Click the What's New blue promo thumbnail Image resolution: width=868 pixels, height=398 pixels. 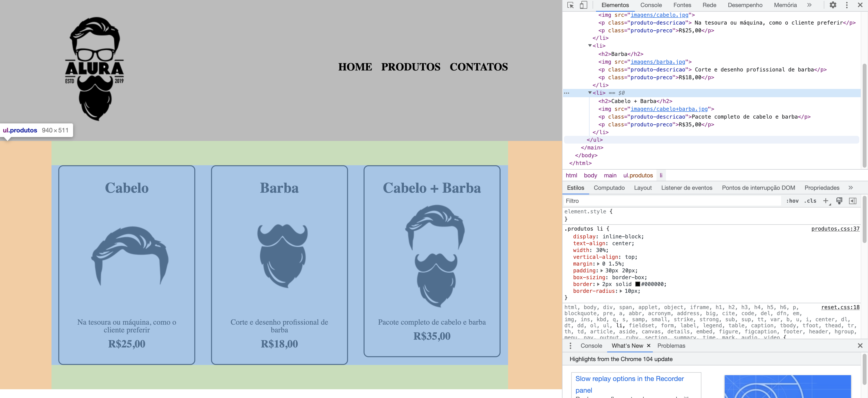[787, 387]
